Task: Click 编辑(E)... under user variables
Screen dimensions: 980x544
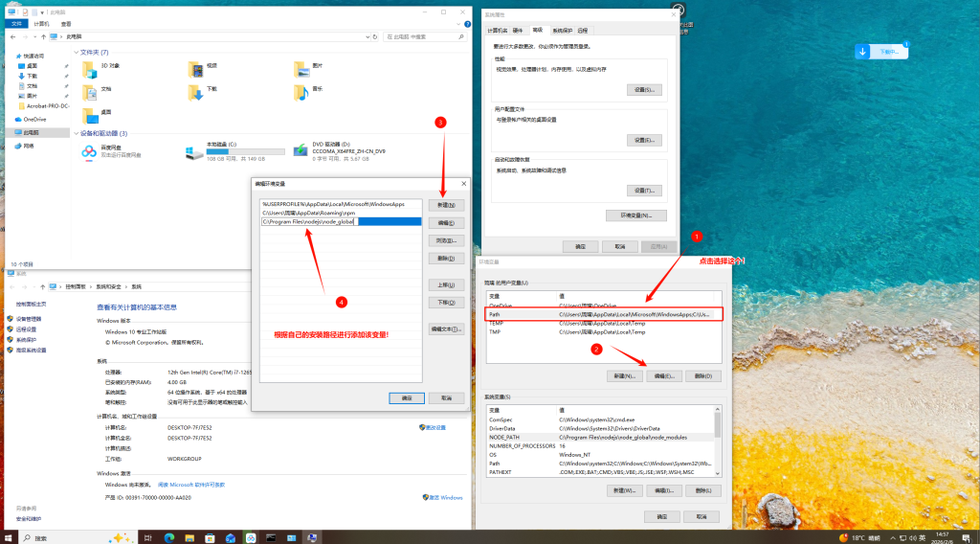Action: (x=664, y=376)
